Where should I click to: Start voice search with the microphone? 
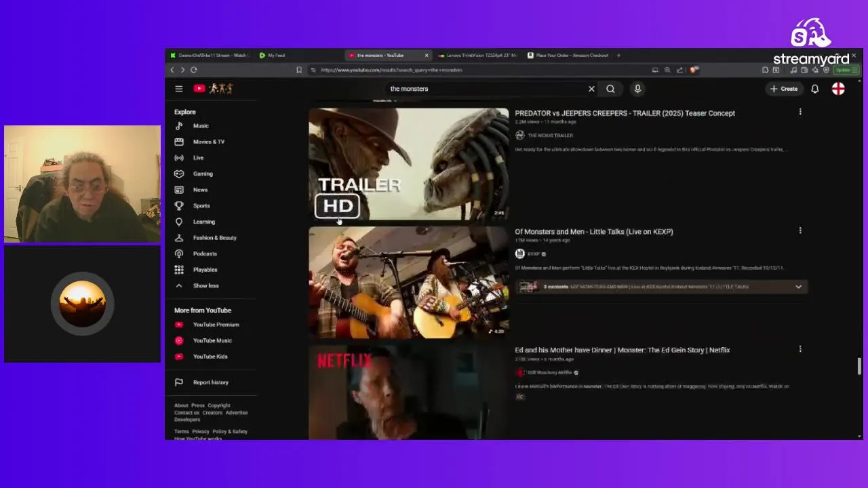637,89
